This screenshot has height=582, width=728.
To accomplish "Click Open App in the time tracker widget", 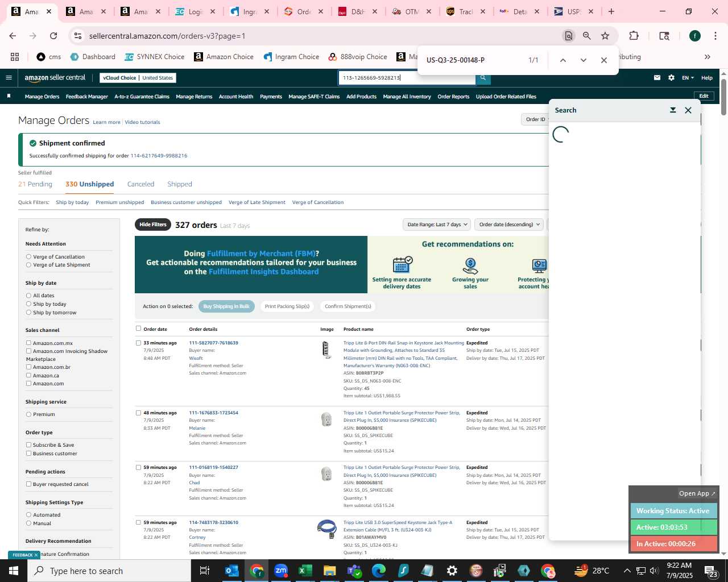I will tap(697, 493).
